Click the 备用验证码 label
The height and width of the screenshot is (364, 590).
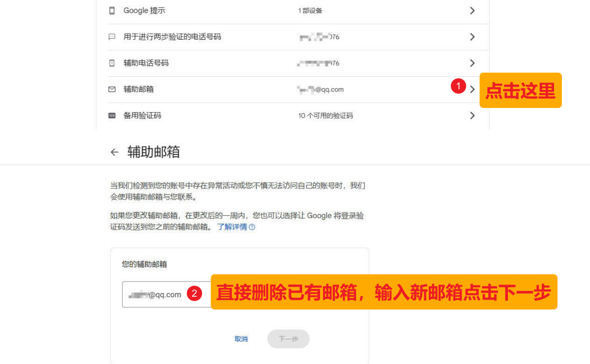point(142,115)
